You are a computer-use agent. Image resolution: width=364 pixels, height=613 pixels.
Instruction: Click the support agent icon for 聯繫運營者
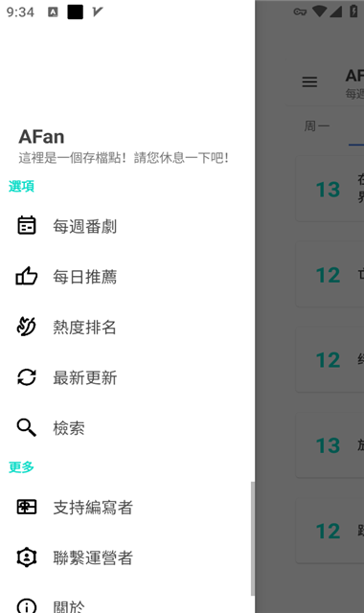(27, 557)
